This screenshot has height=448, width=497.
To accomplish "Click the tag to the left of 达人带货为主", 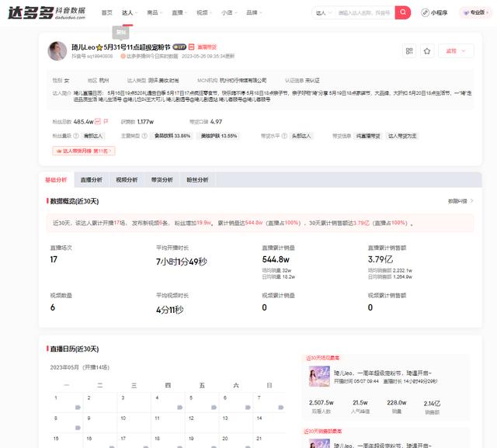I will 368,136.
